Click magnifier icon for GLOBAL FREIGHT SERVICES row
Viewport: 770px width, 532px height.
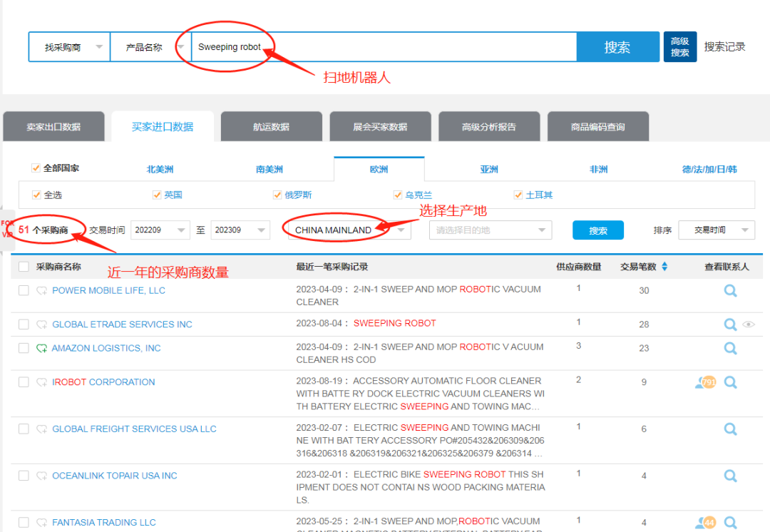(x=730, y=429)
